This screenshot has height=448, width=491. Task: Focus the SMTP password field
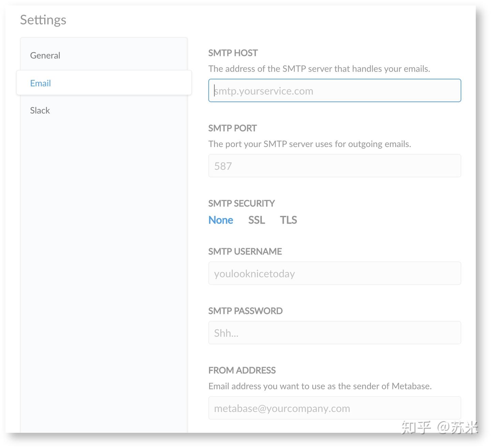click(334, 333)
